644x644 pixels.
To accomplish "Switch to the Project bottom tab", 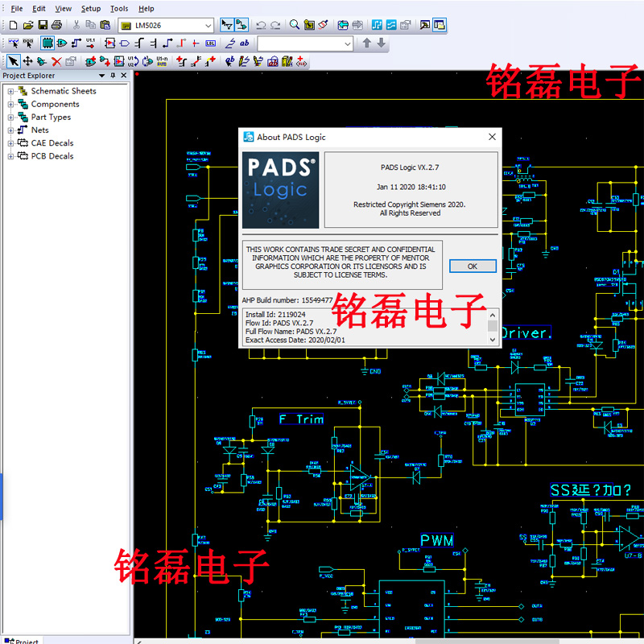I will click(x=22, y=641).
